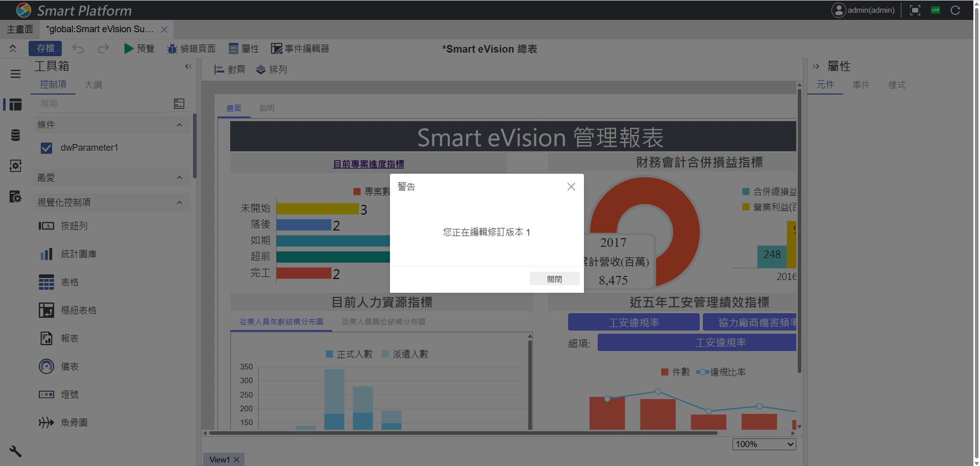The height and width of the screenshot is (466, 980).
Task: Open the event editor icon
Action: [x=276, y=49]
